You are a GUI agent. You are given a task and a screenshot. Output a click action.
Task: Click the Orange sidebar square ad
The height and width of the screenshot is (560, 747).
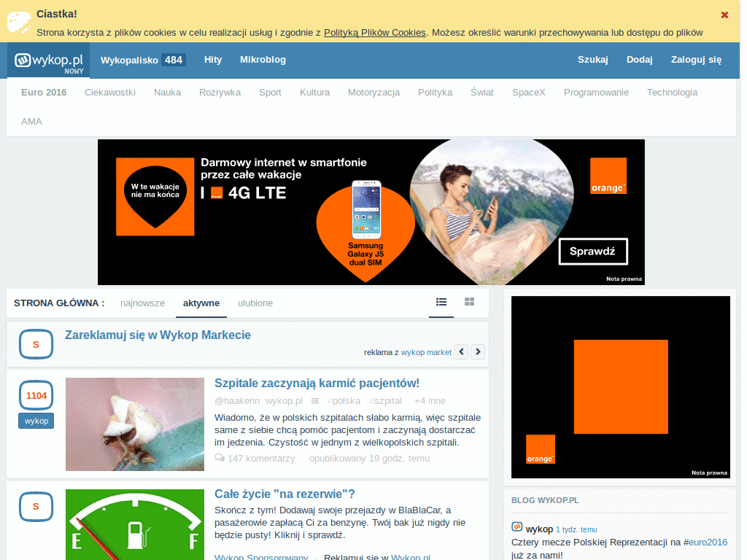[620, 387]
